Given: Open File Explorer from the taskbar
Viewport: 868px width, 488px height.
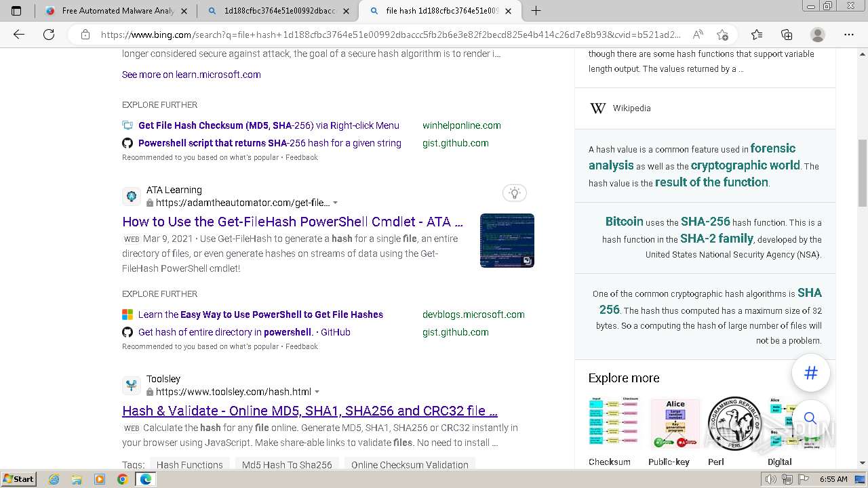Looking at the screenshot, I should click(x=77, y=479).
